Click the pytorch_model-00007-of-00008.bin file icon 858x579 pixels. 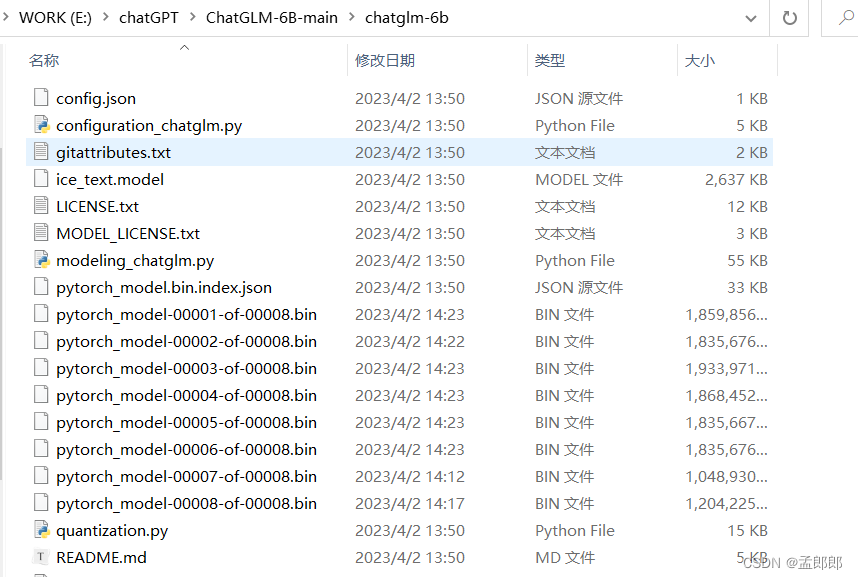point(41,476)
